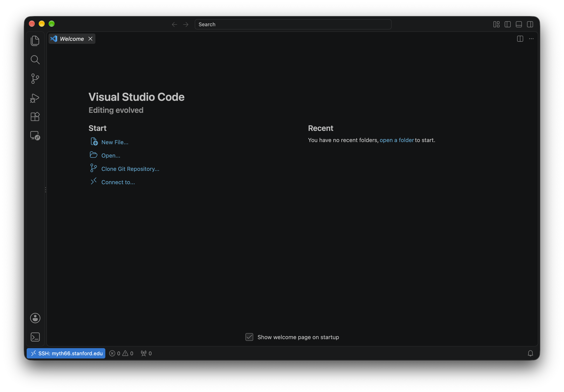The width and height of the screenshot is (564, 392).
Task: Close the Welcome tab
Action: [90, 39]
